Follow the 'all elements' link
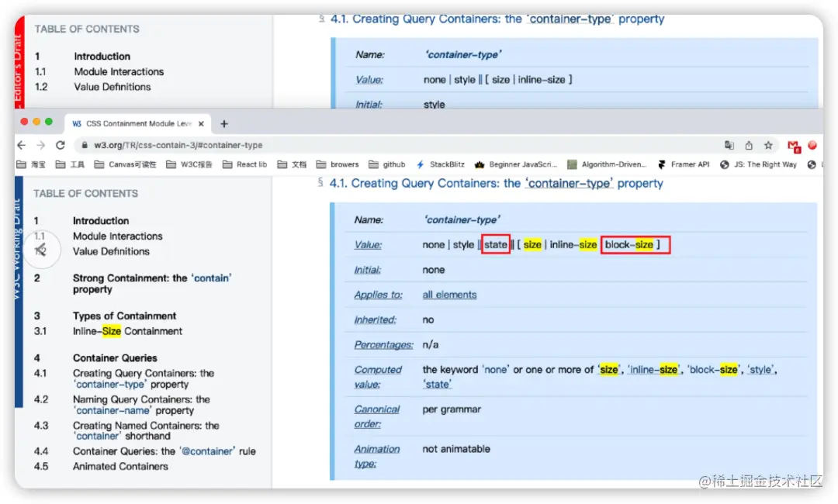838x504 pixels. tap(449, 295)
